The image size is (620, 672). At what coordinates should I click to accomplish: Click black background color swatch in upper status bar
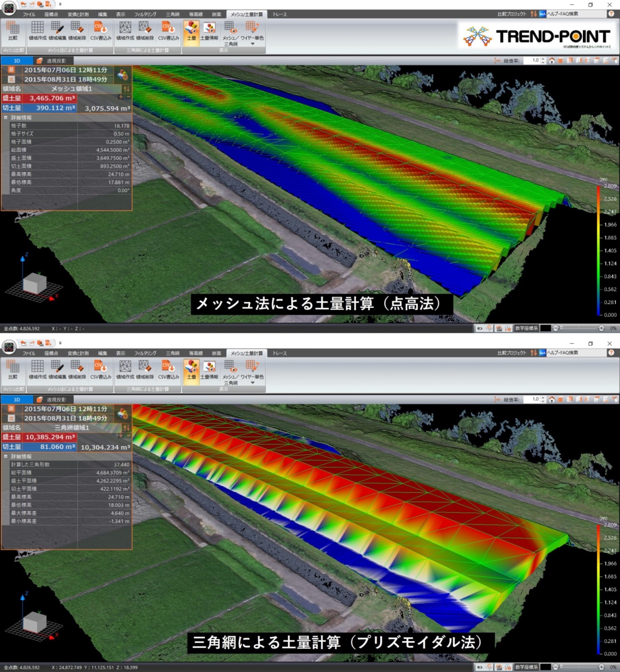point(546,328)
